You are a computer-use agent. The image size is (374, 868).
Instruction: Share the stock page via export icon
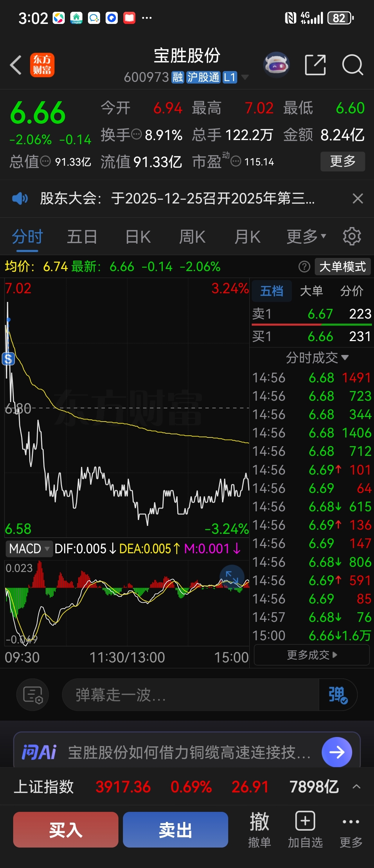315,65
